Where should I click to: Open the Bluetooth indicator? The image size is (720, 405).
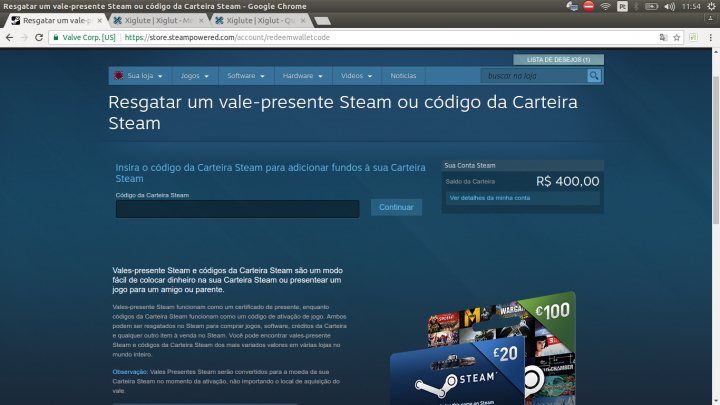pyautogui.click(x=636, y=6)
